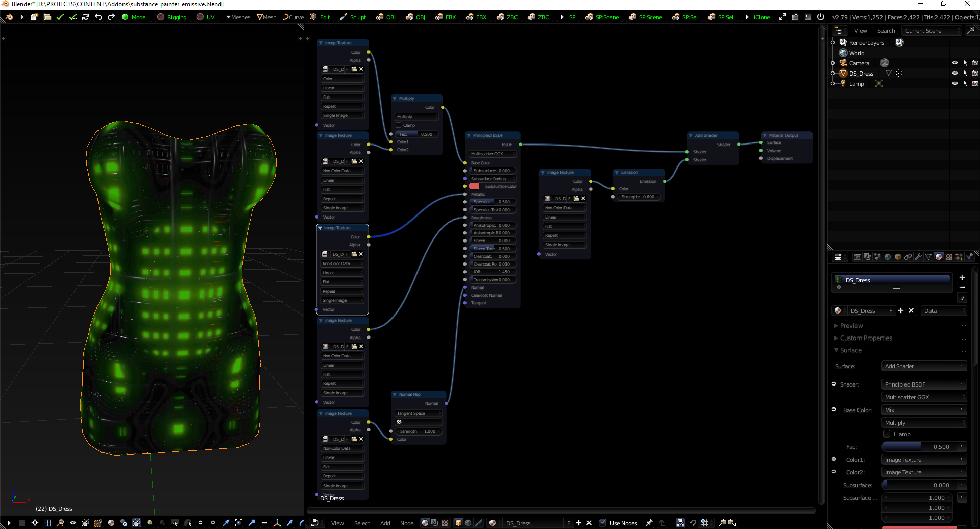Image resolution: width=980 pixels, height=529 pixels.
Task: Open the Mesh Data triangle tab
Action: click(x=928, y=257)
